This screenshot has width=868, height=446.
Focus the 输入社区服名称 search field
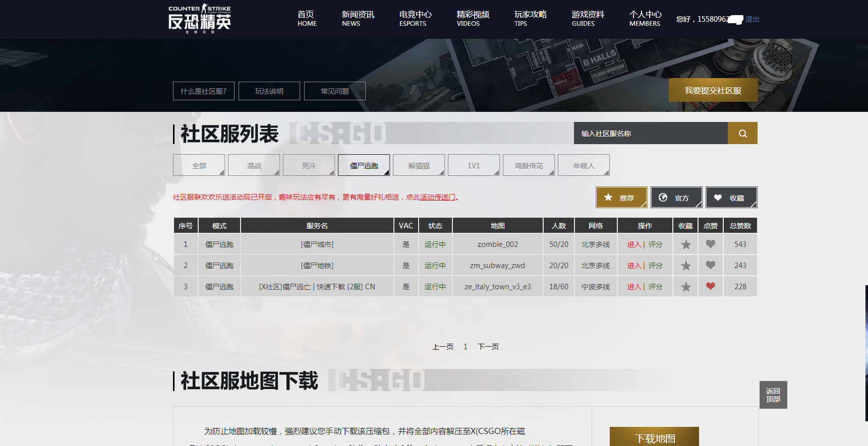click(651, 133)
